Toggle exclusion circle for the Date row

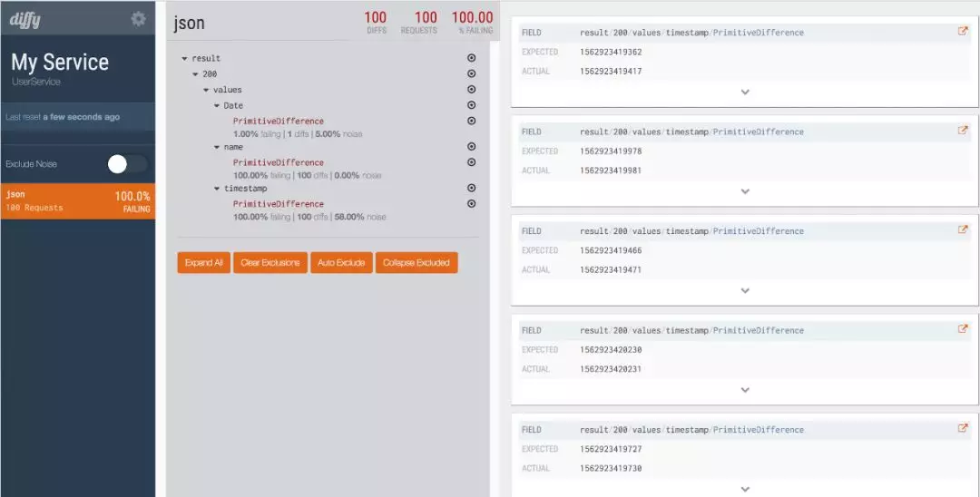[472, 105]
